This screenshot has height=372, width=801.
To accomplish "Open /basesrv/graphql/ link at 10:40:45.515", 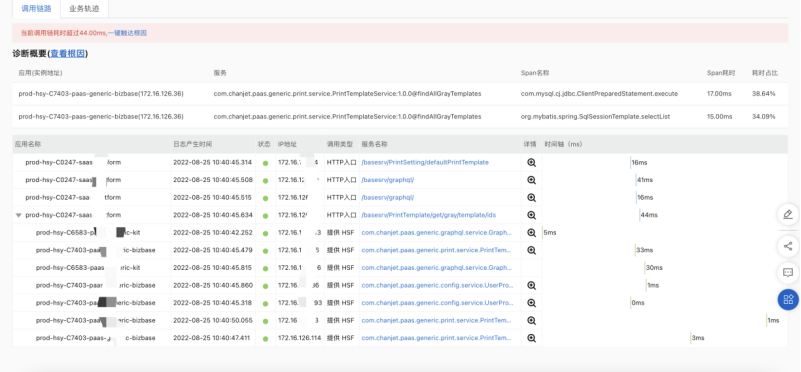I will pos(388,197).
